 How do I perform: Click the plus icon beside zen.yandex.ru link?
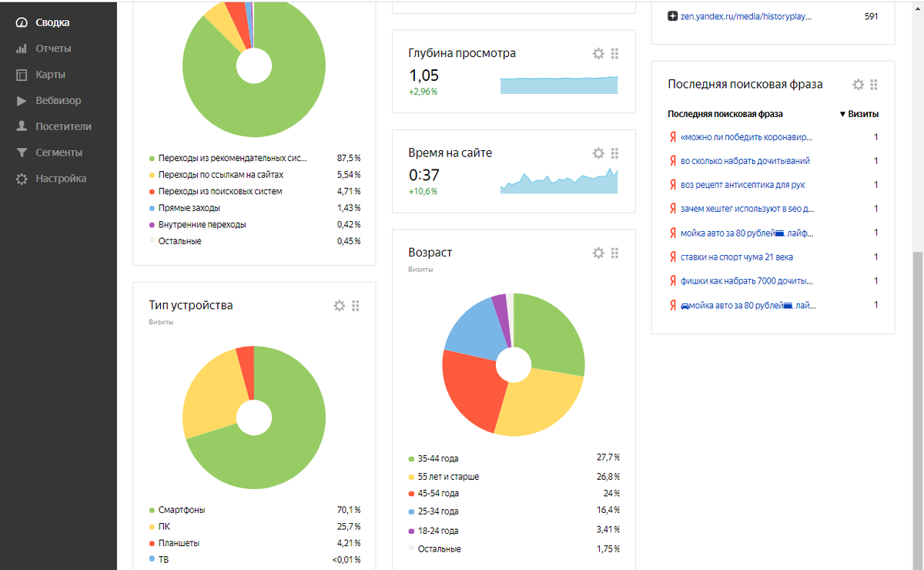point(672,16)
